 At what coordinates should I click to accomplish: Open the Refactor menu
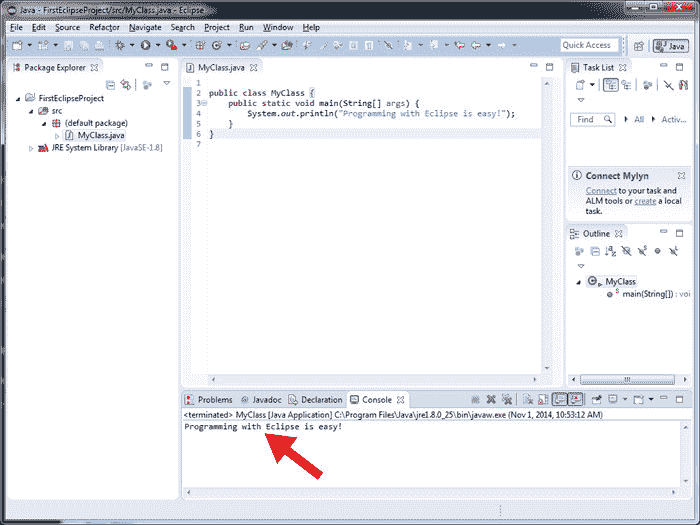point(104,27)
